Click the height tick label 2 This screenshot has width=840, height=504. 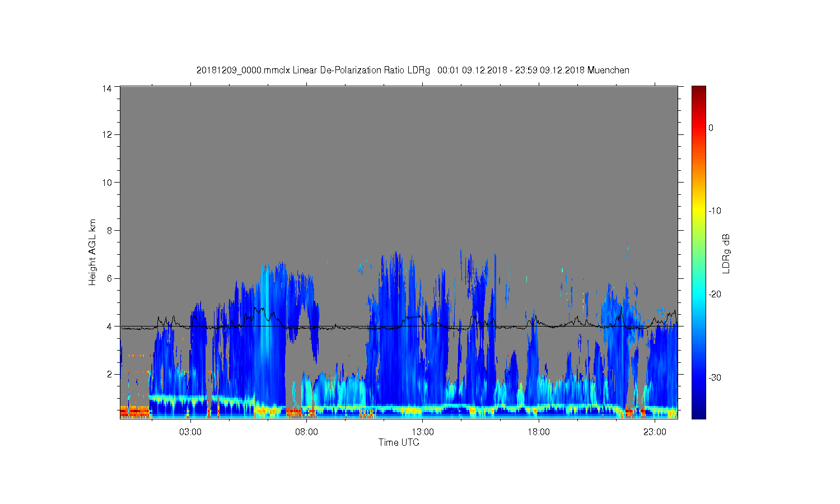[x=110, y=374]
